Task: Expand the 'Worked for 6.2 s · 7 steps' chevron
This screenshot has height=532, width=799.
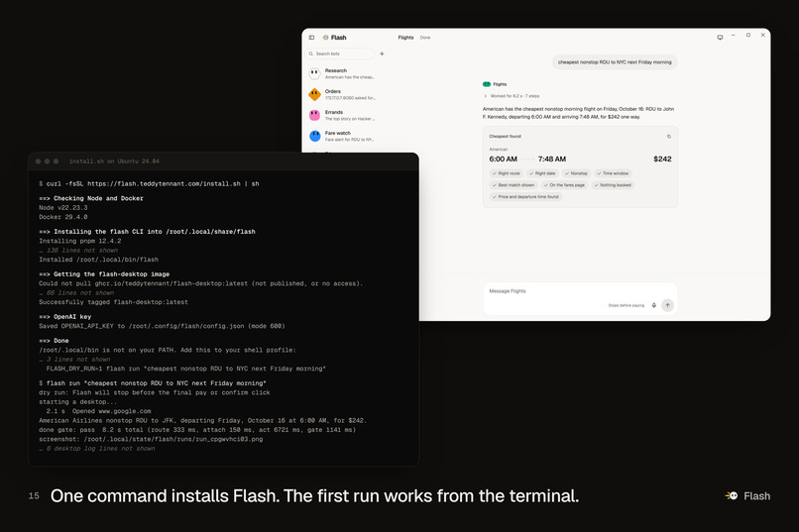Action: (485, 96)
